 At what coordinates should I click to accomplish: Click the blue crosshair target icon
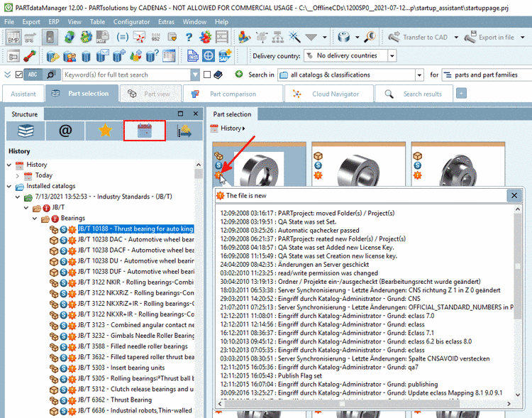209,55
